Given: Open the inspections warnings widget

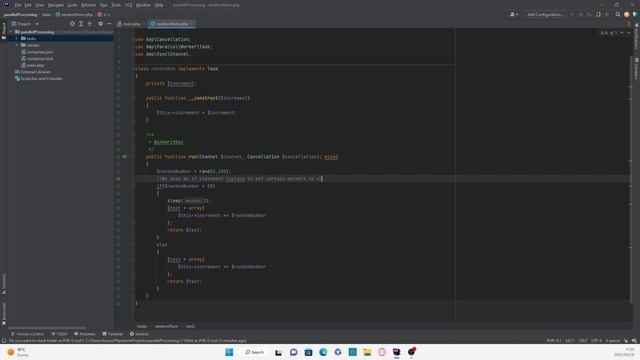Looking at the screenshot, I should pyautogui.click(x=608, y=33).
